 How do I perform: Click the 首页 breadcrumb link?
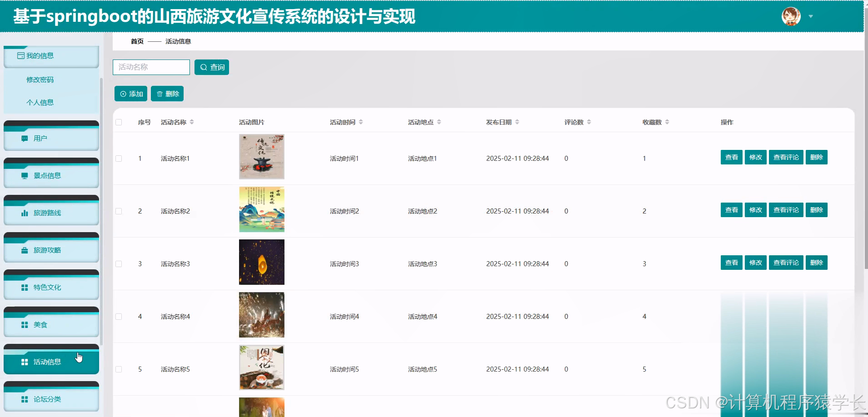point(137,41)
